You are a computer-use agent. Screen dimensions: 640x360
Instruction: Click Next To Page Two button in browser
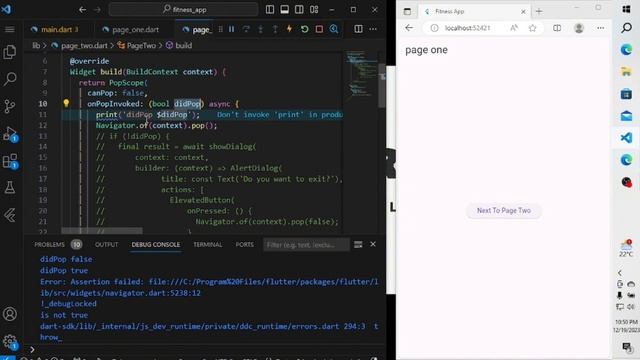(504, 211)
